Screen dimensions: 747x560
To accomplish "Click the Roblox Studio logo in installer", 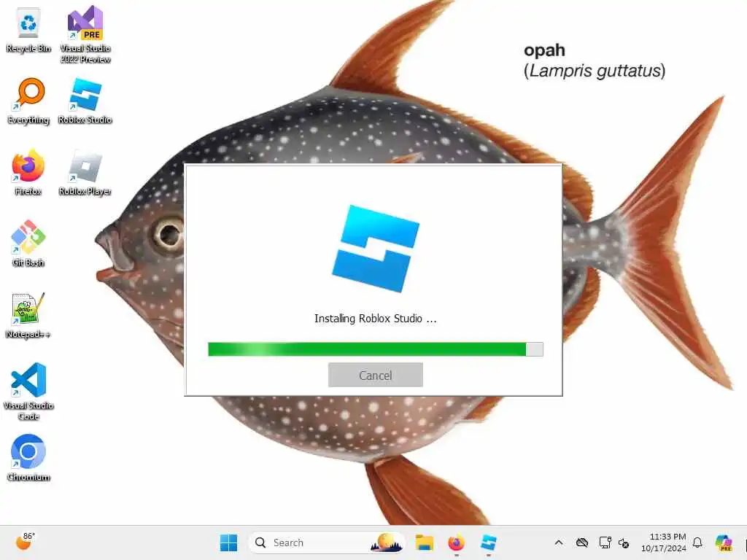I will (x=376, y=249).
